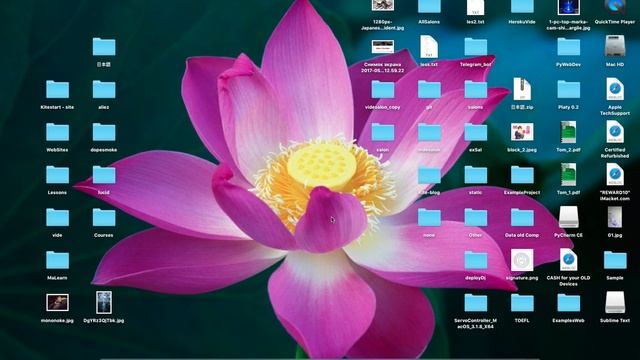Select the AllSalons folder
This screenshot has height=360, width=640.
coord(429,6)
